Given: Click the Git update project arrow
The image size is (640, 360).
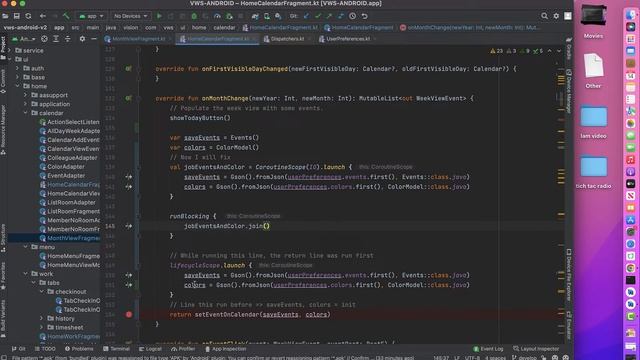Looking at the screenshot, I should (306, 16).
